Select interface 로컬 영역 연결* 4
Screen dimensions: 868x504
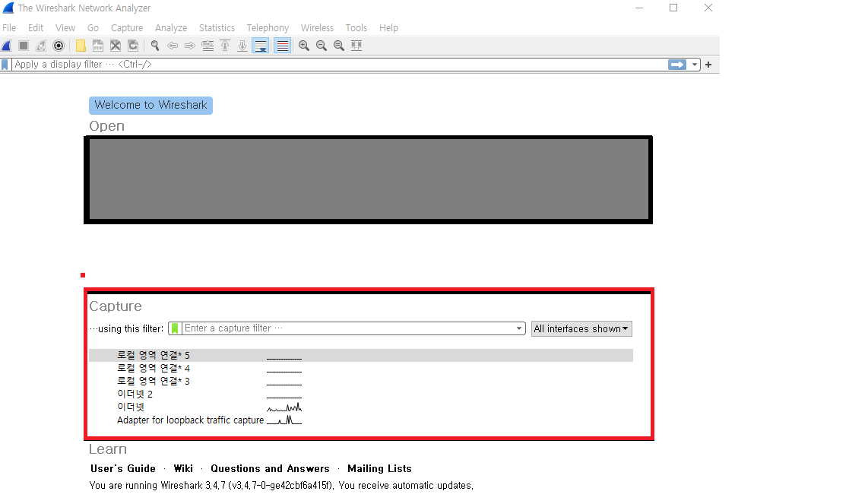361,368
